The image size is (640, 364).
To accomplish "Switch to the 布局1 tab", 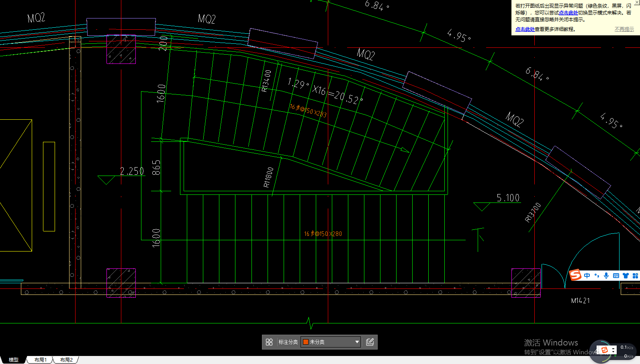I will pyautogui.click(x=40, y=360).
